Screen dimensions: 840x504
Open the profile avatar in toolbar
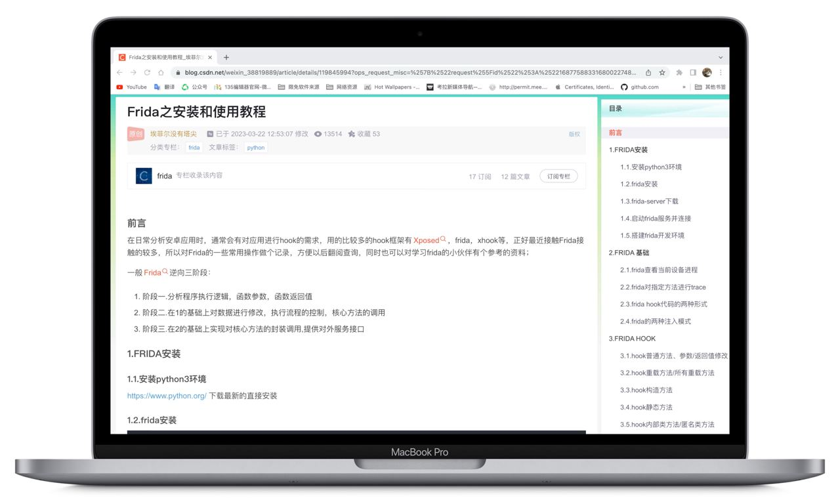tap(707, 73)
